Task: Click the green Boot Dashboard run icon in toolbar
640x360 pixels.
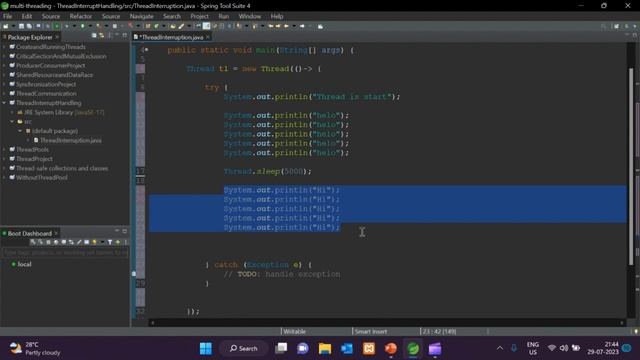Action: point(57,26)
